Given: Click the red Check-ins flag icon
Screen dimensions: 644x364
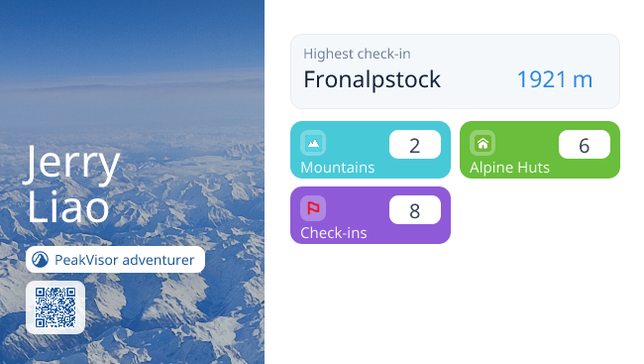Looking at the screenshot, I should (313, 208).
